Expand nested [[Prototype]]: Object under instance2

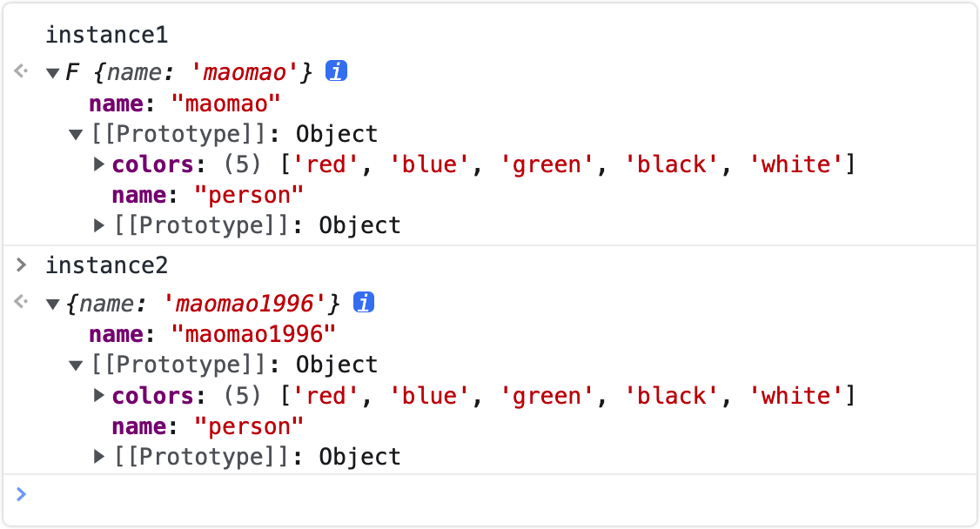pos(98,457)
